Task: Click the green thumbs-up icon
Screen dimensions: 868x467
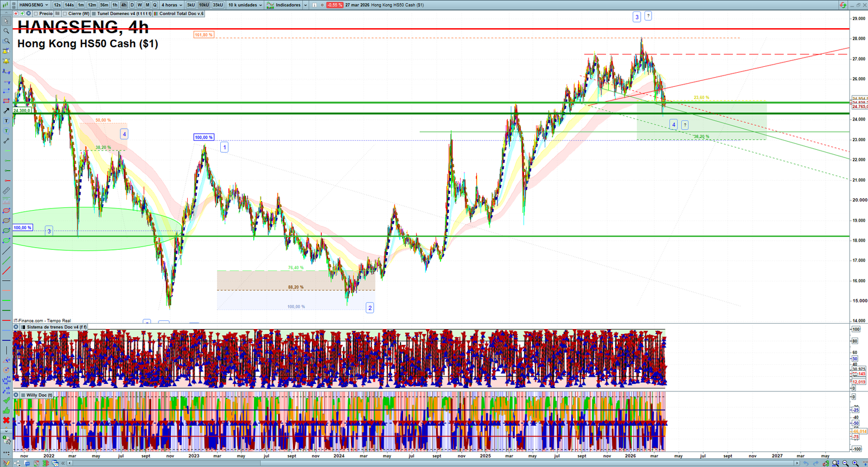Action: [6, 411]
